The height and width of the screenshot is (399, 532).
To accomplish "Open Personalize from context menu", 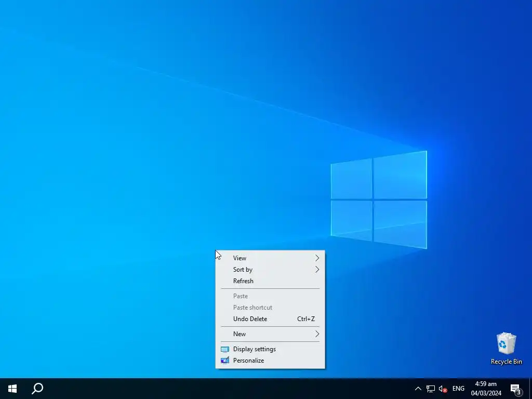I will 270,361.
